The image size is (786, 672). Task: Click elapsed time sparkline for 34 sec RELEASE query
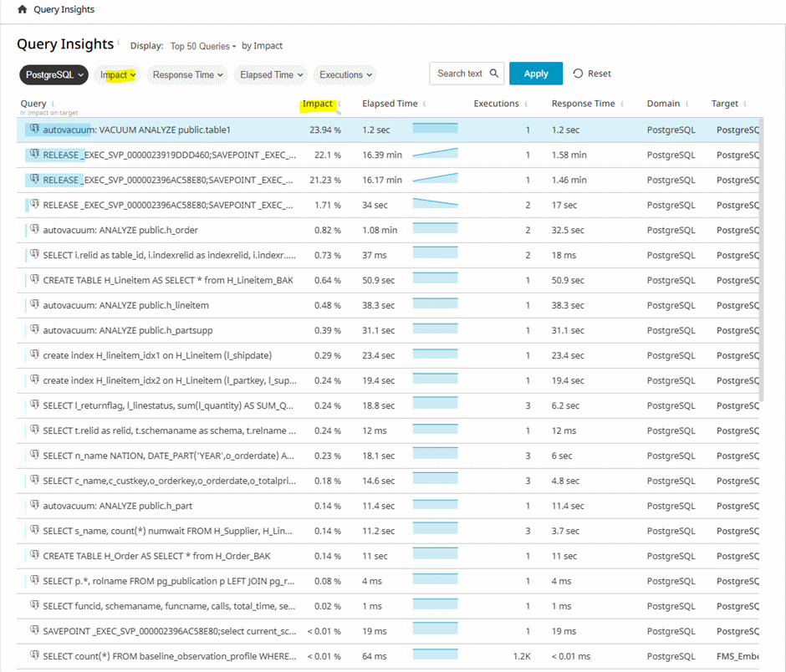(435, 203)
